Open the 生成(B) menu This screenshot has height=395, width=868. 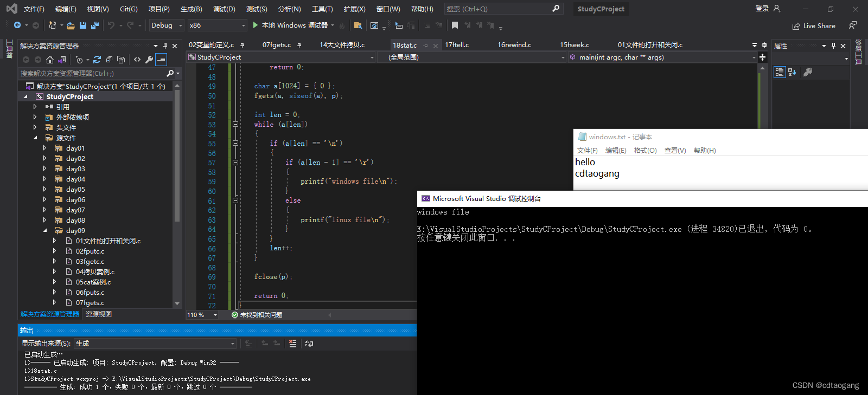point(191,9)
